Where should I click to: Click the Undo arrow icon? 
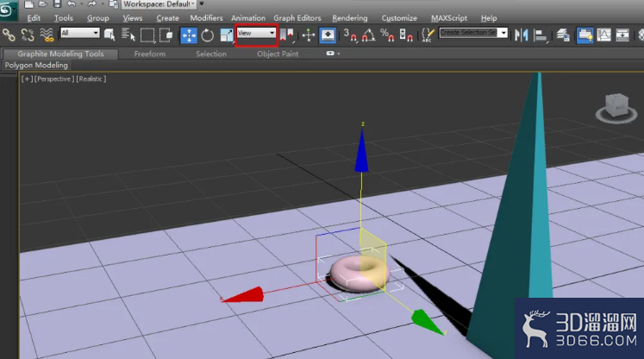click(72, 4)
